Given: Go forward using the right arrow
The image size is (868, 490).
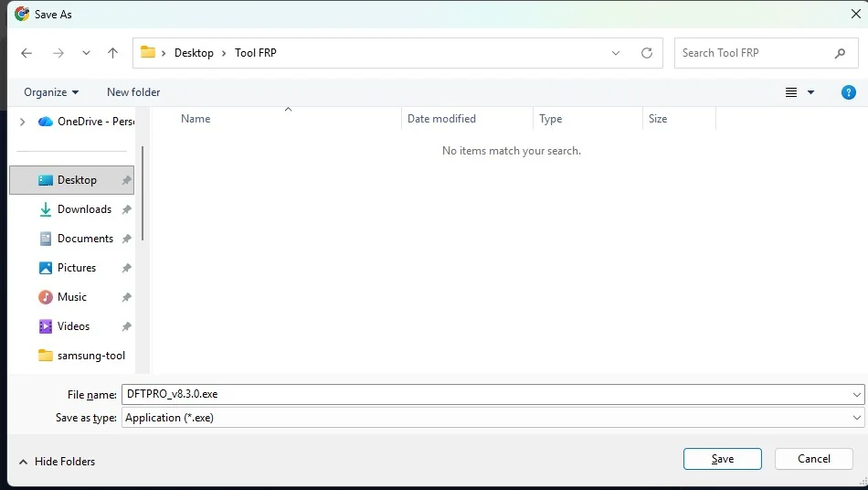Looking at the screenshot, I should tap(58, 53).
